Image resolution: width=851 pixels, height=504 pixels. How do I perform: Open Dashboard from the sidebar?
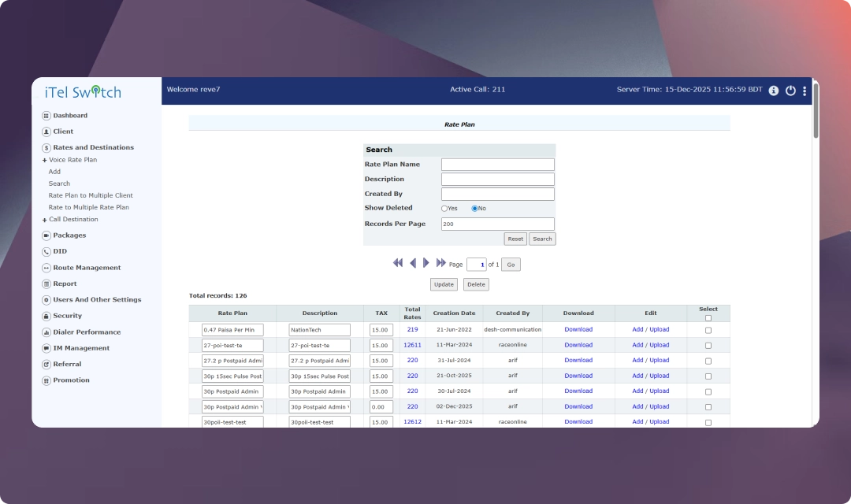pyautogui.click(x=69, y=116)
